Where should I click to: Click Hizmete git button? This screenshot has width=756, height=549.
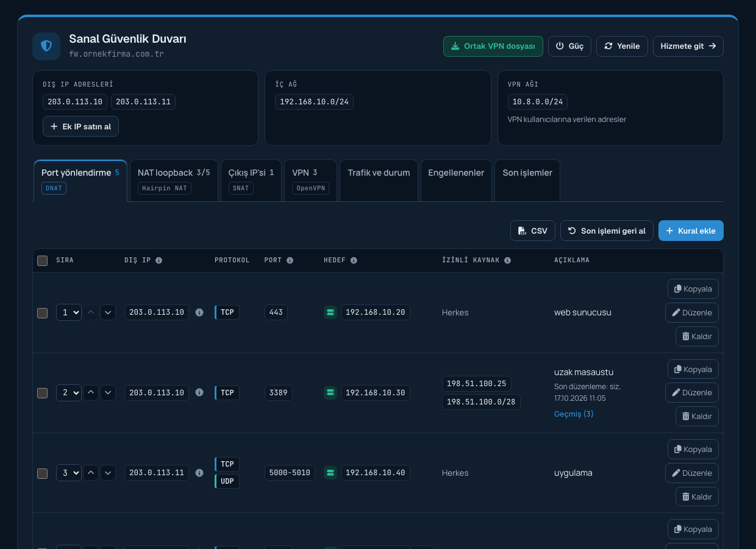tap(688, 46)
